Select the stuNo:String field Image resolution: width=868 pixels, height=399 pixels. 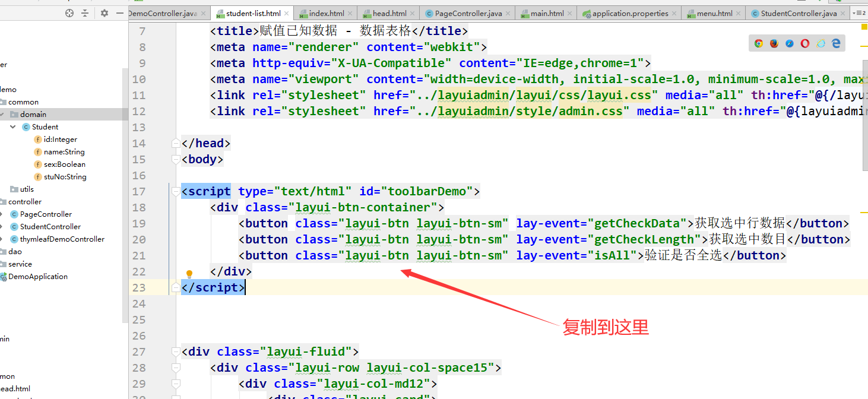(x=65, y=177)
